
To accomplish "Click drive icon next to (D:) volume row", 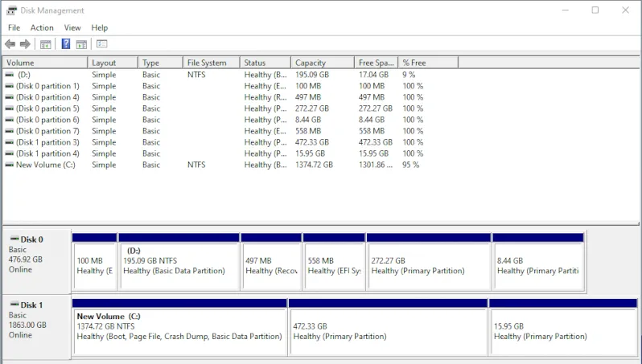I will tap(9, 75).
